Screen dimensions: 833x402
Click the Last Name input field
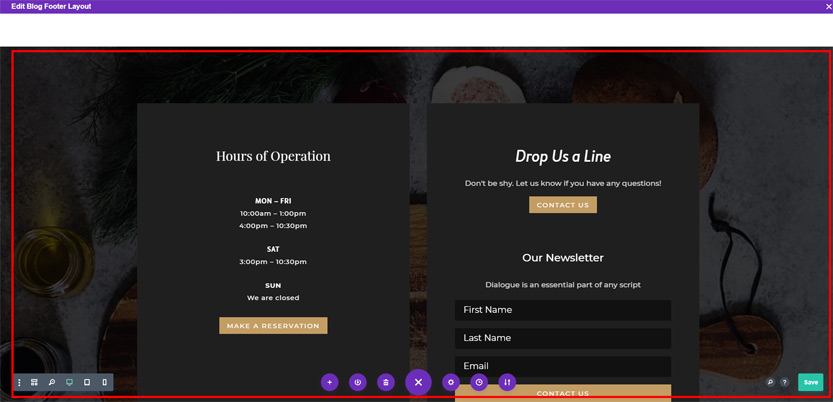coord(563,338)
